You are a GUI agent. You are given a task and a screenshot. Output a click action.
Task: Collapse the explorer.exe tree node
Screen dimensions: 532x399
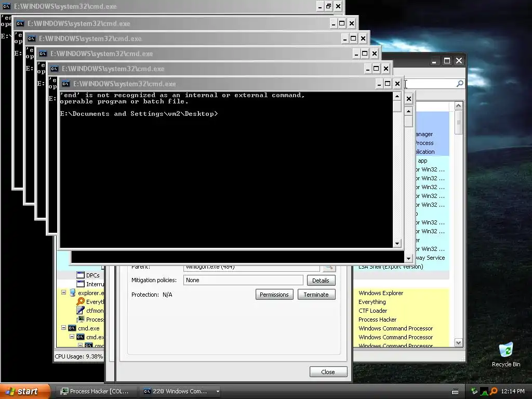(63, 292)
